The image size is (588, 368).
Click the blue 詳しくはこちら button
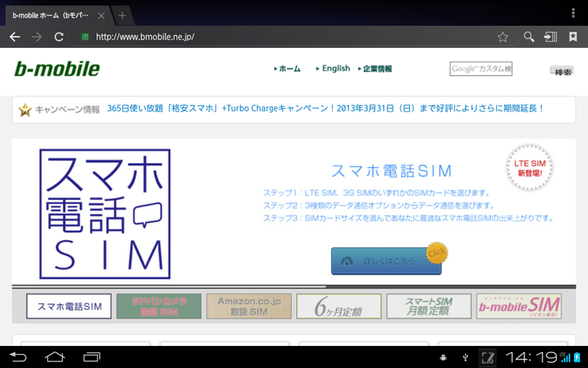click(x=387, y=261)
